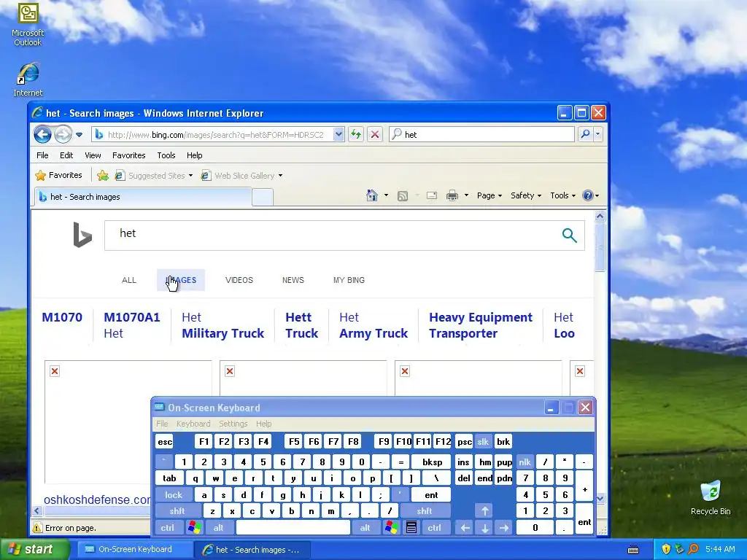Open the Internet desktop shortcut
This screenshot has width=747, height=560.
pyautogui.click(x=28, y=79)
